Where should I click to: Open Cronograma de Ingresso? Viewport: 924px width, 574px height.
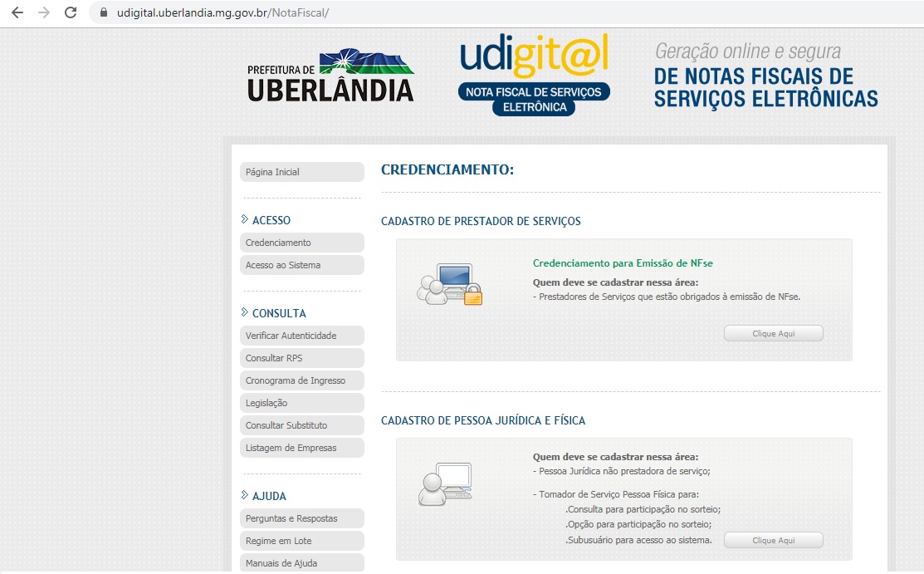(301, 380)
